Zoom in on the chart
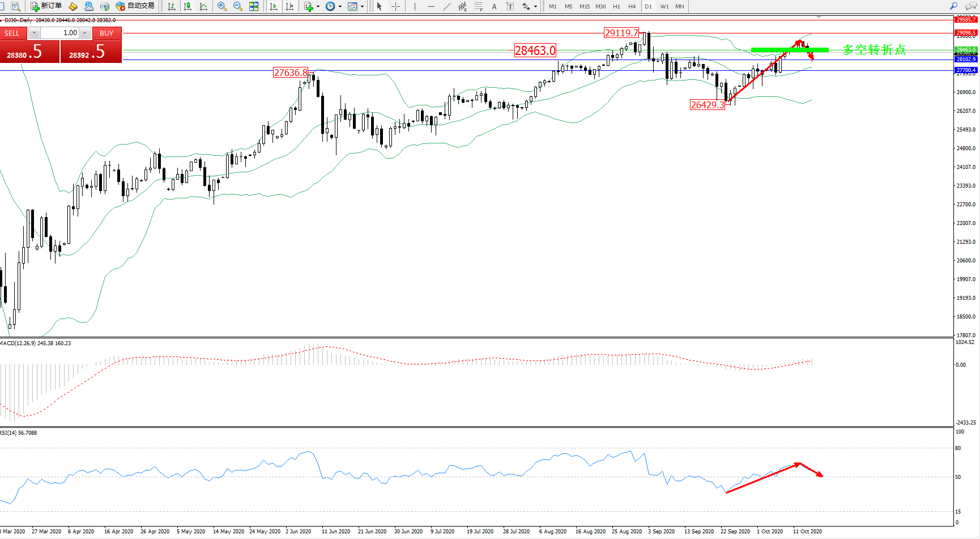 click(x=222, y=6)
